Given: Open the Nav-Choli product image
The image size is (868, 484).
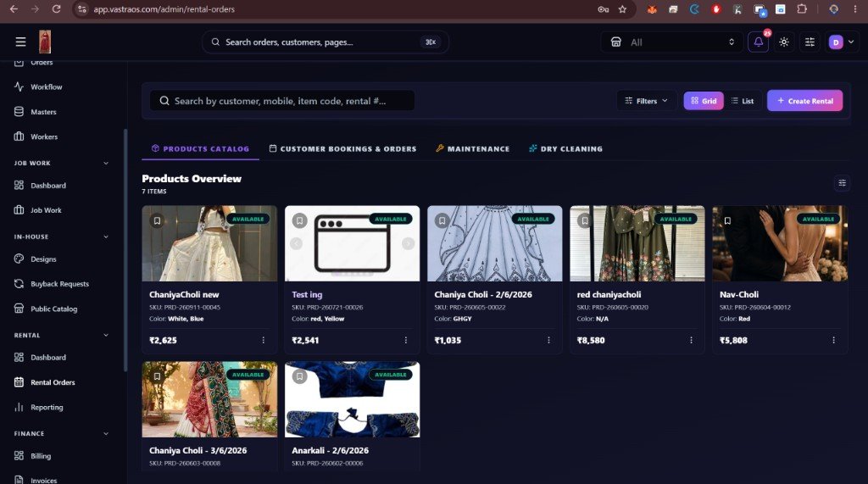Looking at the screenshot, I should point(780,243).
